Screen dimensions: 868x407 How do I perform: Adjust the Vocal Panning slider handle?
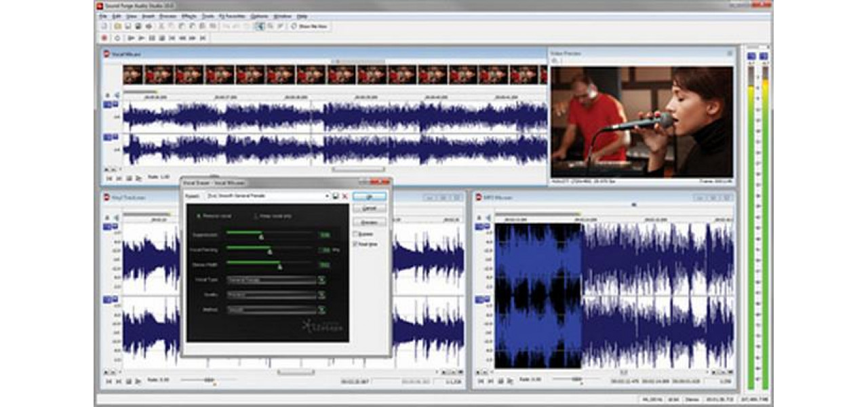pos(270,251)
